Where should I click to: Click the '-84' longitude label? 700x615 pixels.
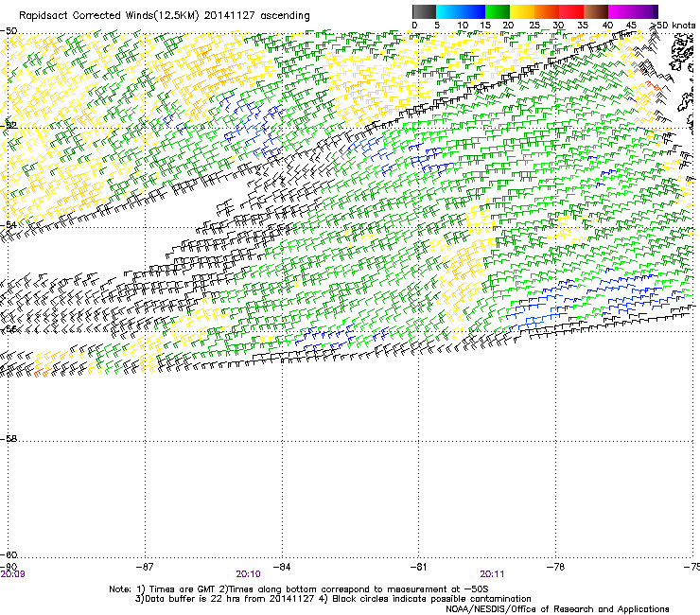[x=282, y=567]
